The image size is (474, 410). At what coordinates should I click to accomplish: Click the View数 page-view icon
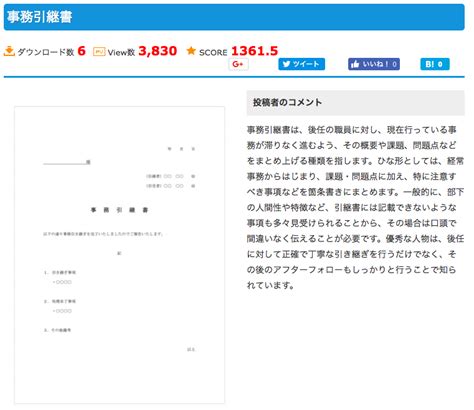tap(99, 52)
